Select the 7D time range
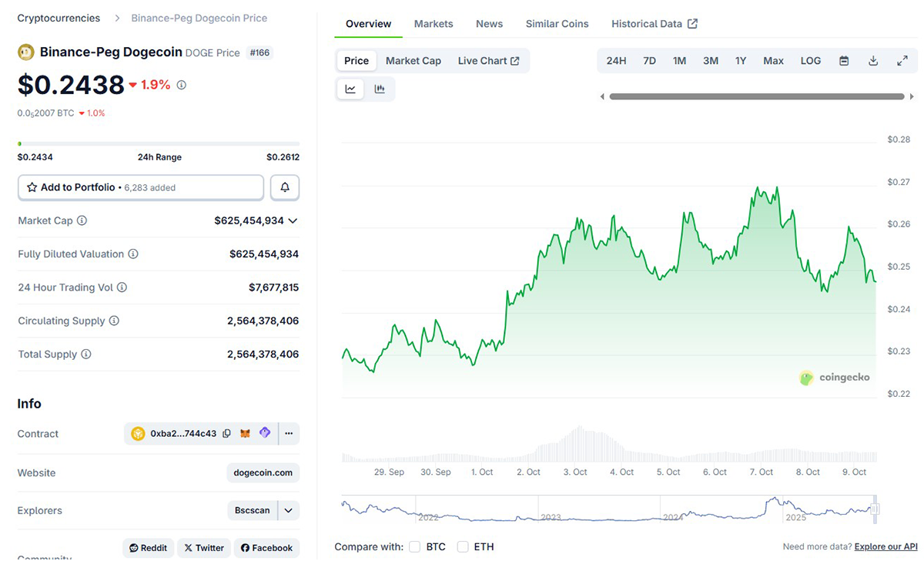The image size is (924, 578). 649,60
